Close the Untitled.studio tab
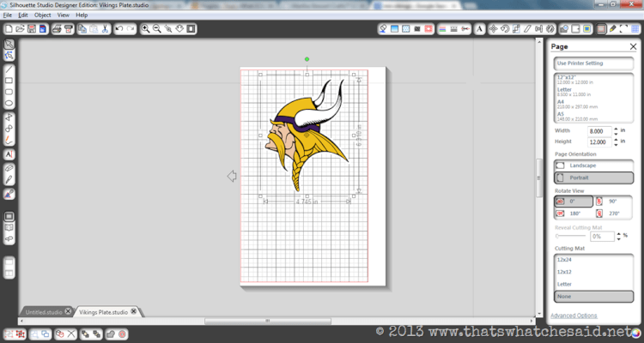 (x=68, y=312)
